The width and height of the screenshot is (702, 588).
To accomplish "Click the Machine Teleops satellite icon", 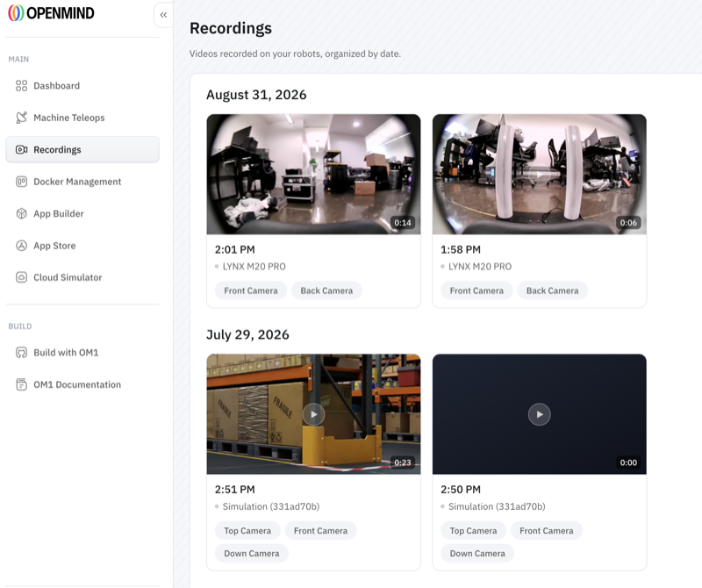I will tap(21, 118).
